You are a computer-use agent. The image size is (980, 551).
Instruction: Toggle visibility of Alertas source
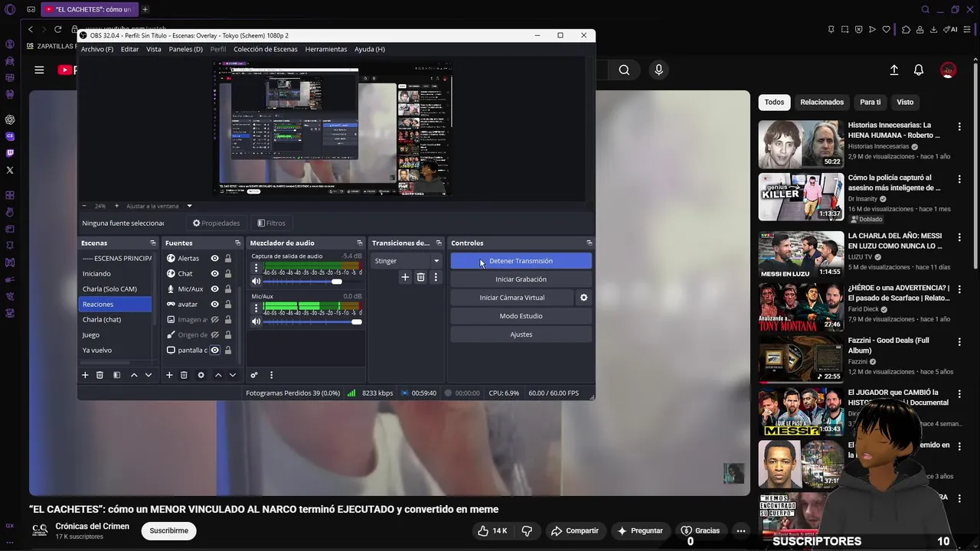tap(215, 258)
